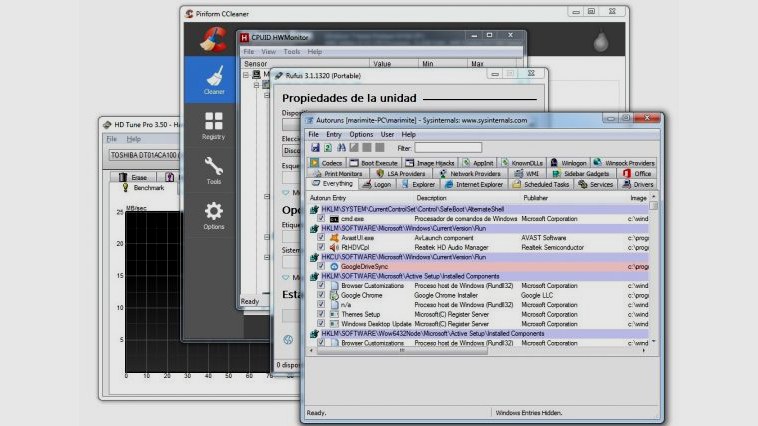Click the Filter text field in Autoruns

coord(448,148)
